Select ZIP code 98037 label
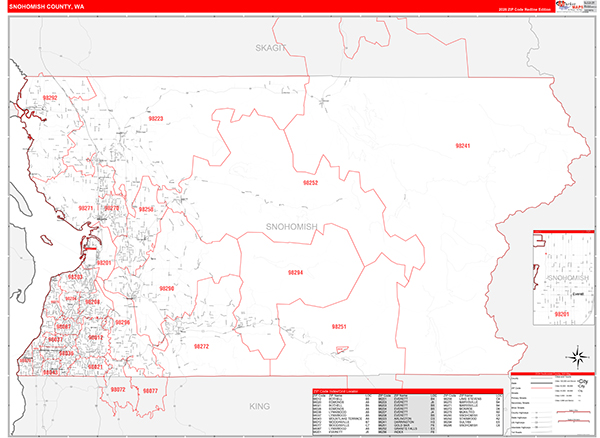The width and height of the screenshot is (600, 438). coord(55,339)
